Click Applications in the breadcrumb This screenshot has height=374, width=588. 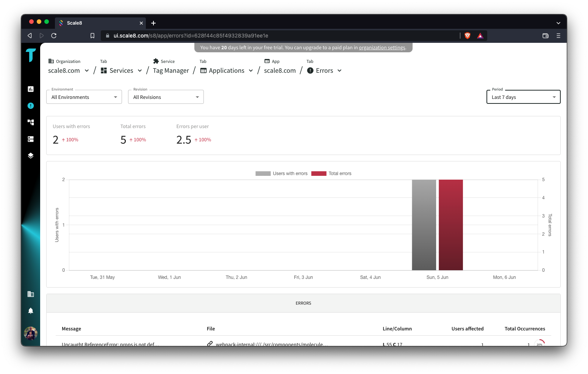[x=227, y=70]
